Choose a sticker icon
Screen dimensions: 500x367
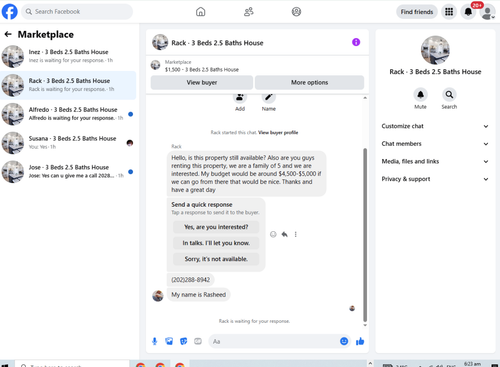pos(183,341)
